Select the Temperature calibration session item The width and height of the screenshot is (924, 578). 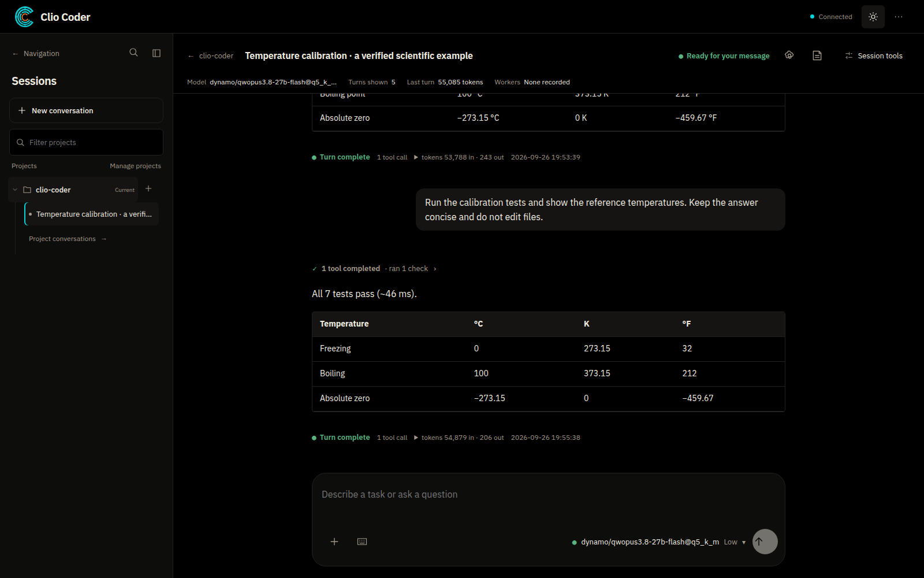(x=92, y=214)
